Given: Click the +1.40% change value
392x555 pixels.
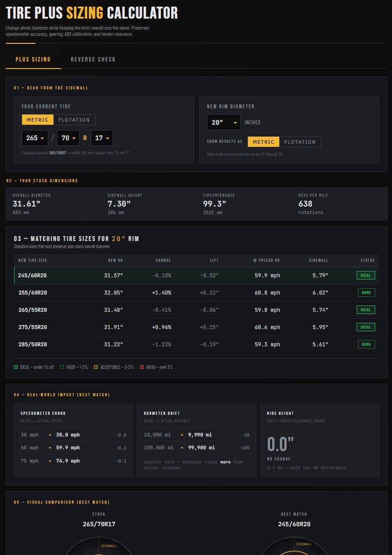Looking at the screenshot, I should pyautogui.click(x=162, y=293).
